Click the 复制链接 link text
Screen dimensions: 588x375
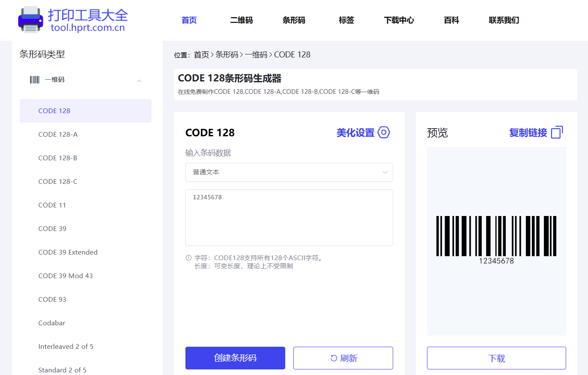coord(528,132)
